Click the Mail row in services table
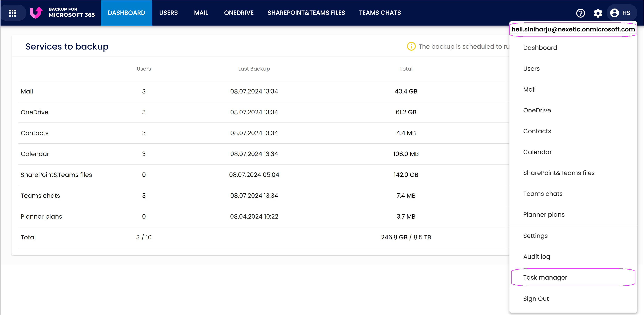The height and width of the screenshot is (315, 644). point(263,91)
